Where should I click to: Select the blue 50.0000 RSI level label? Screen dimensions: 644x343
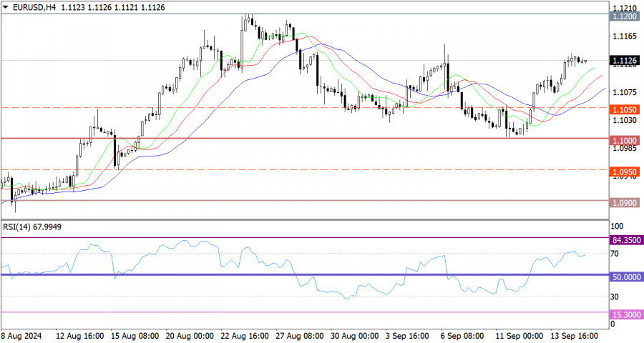627,275
